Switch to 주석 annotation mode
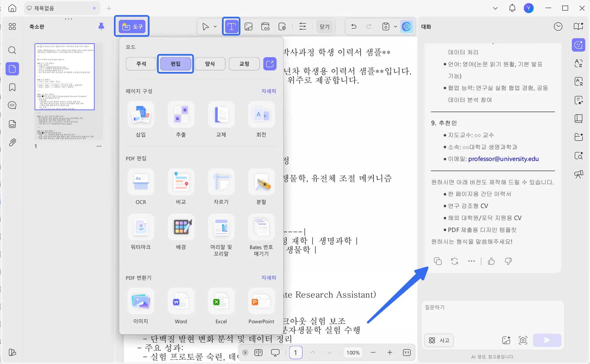Image resolution: width=590 pixels, height=364 pixels. coord(141,64)
